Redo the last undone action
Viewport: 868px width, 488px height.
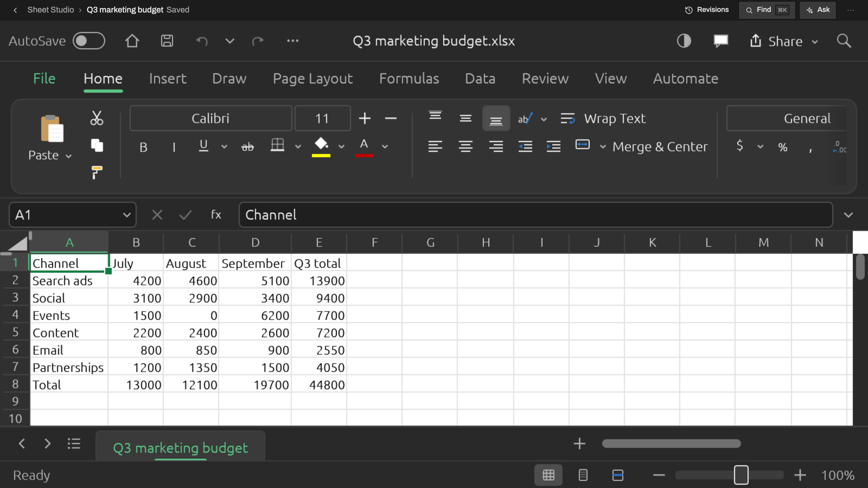[x=258, y=41]
